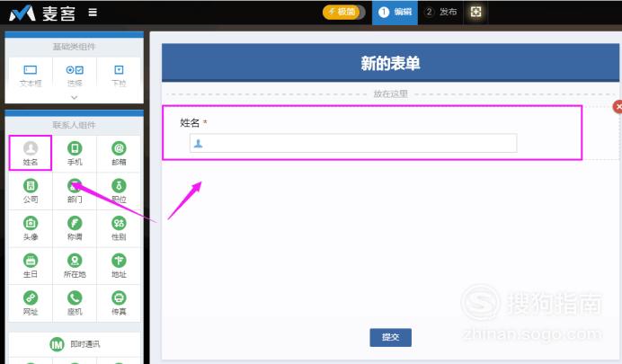
Task: Select the 选择 component
Action: 75,75
